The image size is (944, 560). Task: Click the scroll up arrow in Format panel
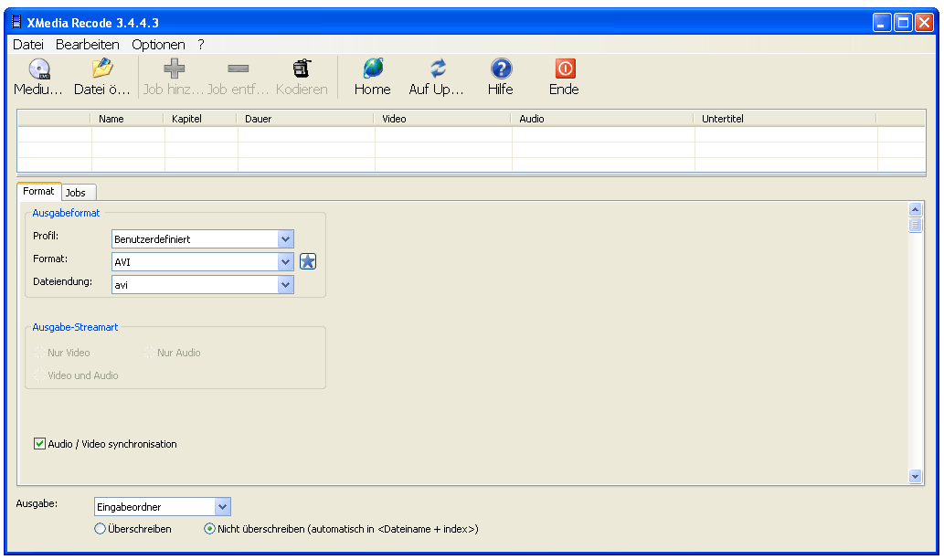915,209
